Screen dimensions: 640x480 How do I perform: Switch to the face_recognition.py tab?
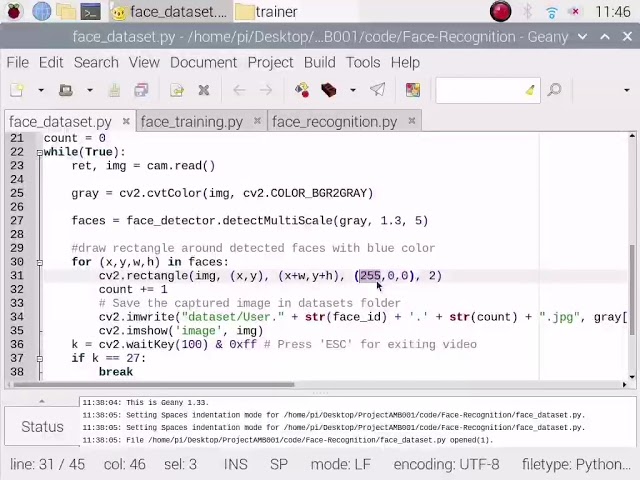pyautogui.click(x=334, y=122)
